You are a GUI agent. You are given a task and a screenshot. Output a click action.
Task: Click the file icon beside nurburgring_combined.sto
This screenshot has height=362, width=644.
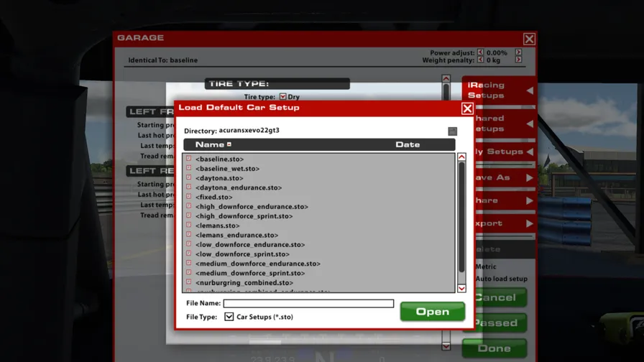(188, 282)
